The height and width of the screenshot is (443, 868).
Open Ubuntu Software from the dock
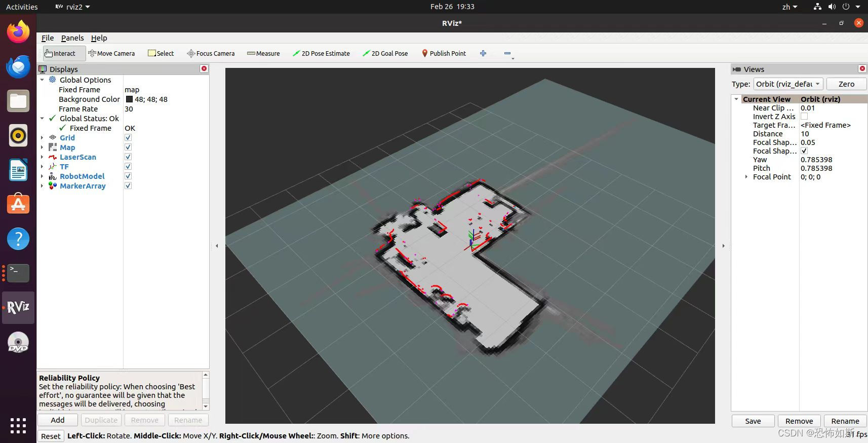coord(18,204)
